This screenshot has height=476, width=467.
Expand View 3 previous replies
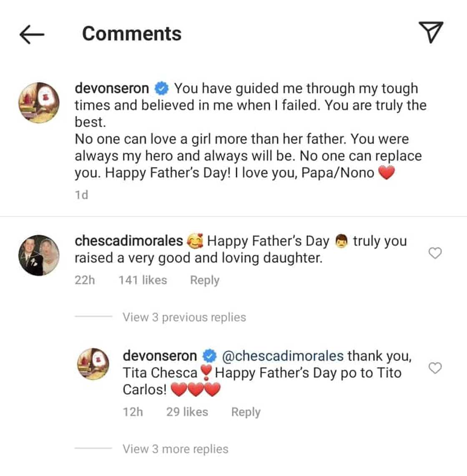click(184, 317)
